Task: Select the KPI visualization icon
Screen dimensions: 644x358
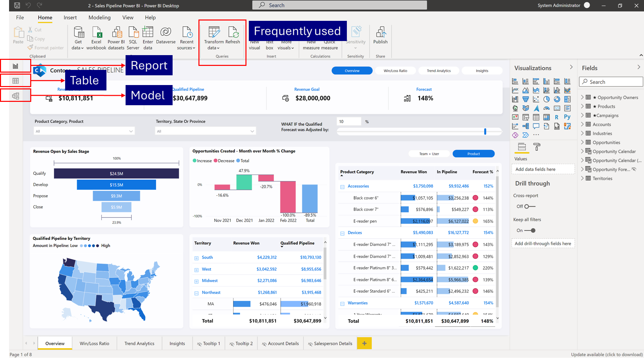Action: [515, 117]
